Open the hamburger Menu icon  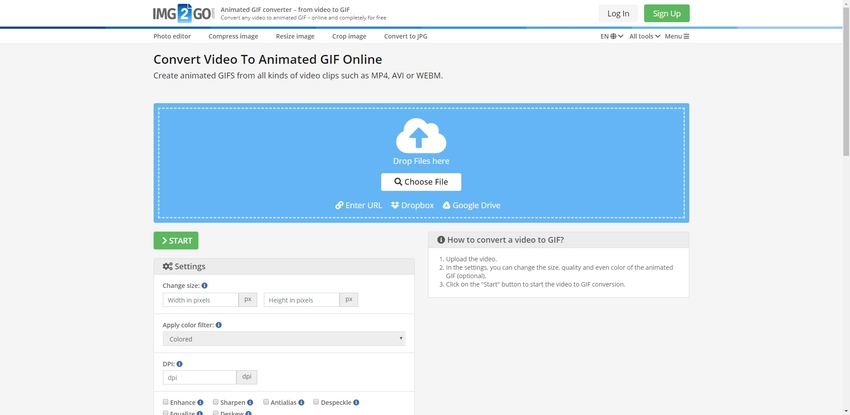click(686, 36)
